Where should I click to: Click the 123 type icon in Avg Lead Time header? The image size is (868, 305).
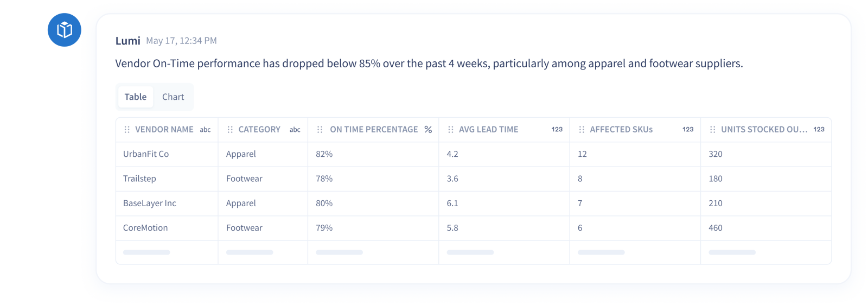click(557, 130)
